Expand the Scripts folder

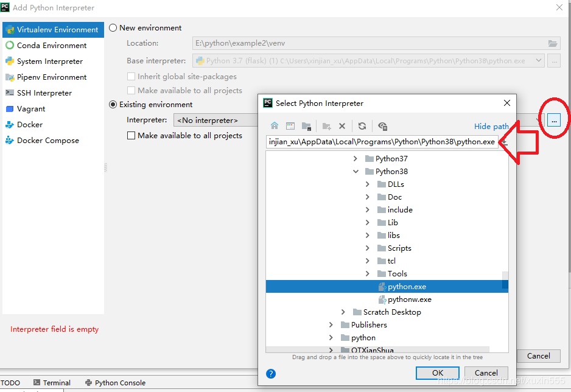point(368,248)
